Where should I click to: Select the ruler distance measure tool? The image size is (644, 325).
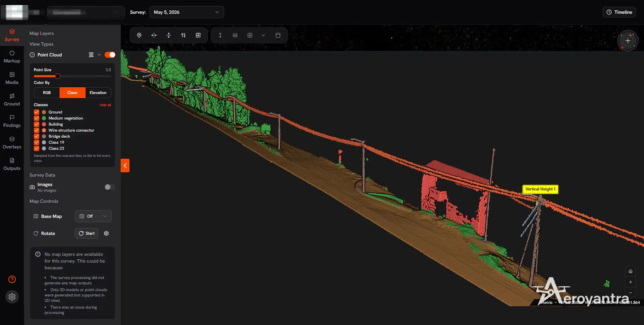(235, 35)
